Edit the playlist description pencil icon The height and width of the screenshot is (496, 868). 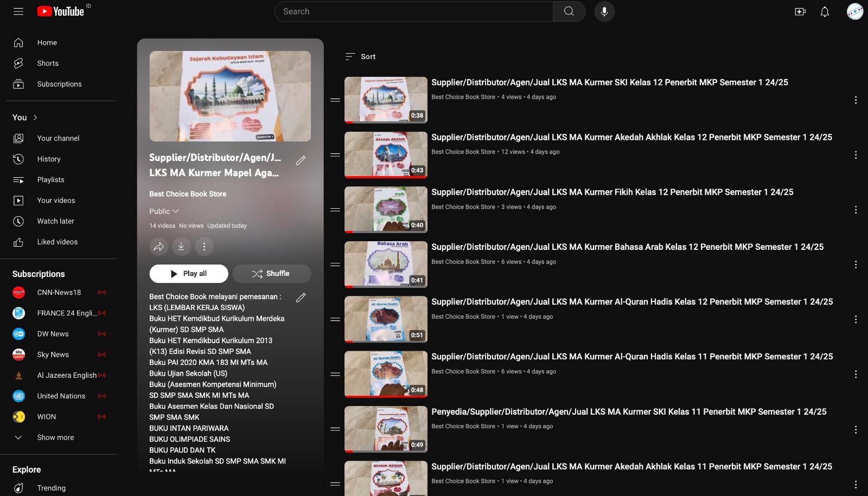click(301, 297)
